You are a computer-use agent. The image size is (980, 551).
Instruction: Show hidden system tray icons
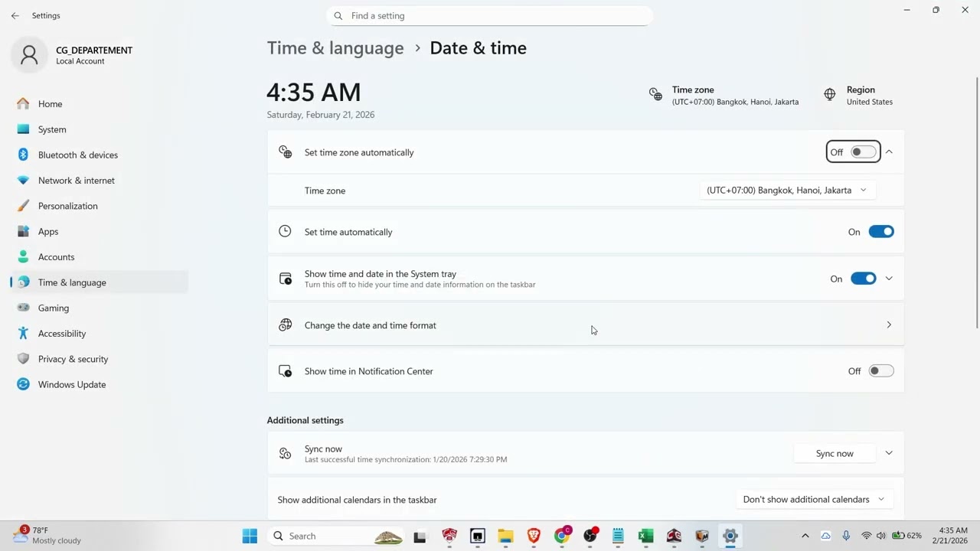click(805, 536)
